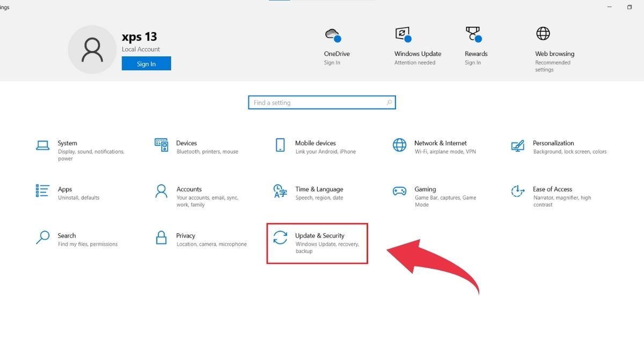Open the Time & Language icon

coord(280,191)
